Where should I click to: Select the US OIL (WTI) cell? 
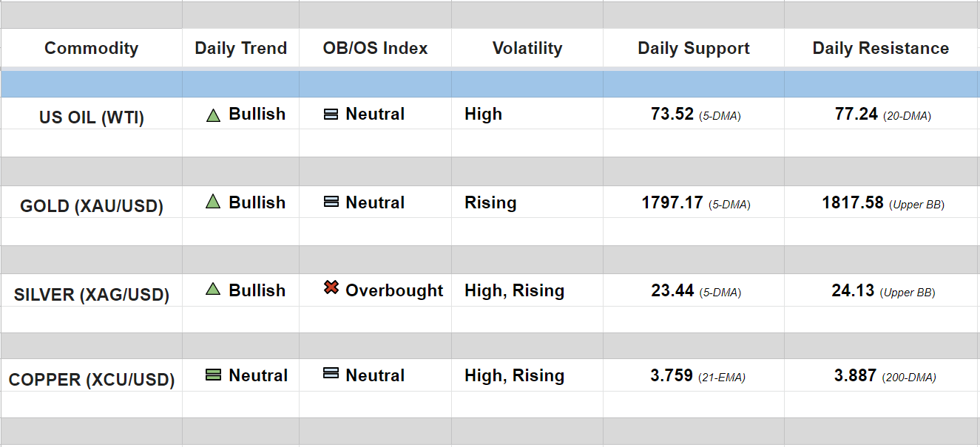[x=91, y=117]
